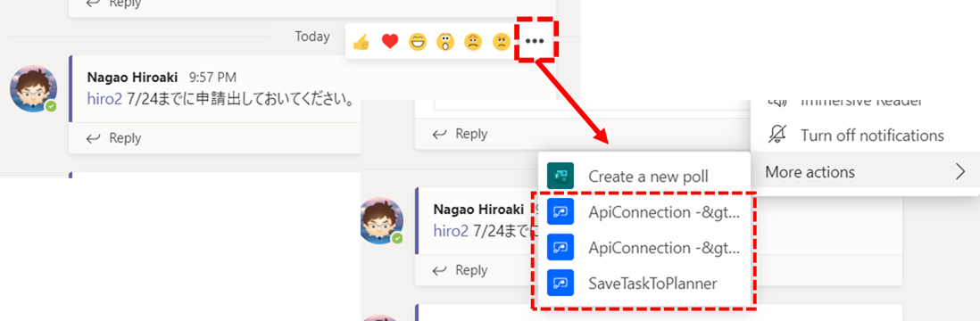Screen dimensions: 980x321
Task: Reply to the 9:57 PM message
Action: pos(113,138)
